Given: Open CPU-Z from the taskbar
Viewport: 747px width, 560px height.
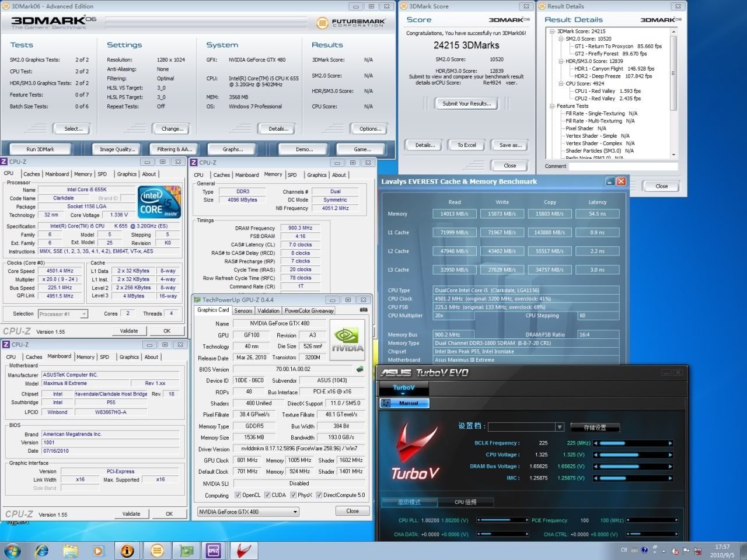Looking at the screenshot, I should pyautogui.click(x=214, y=550).
